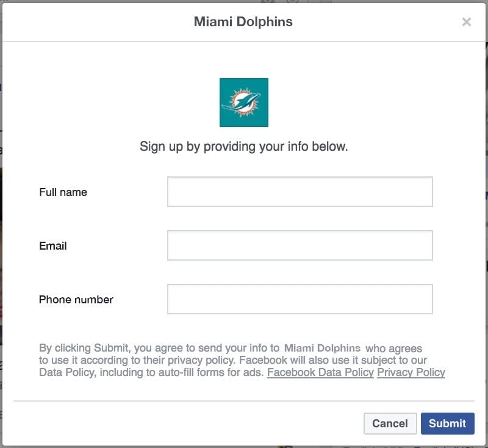Click the Full name label
This screenshot has width=488, height=448.
coord(63,192)
